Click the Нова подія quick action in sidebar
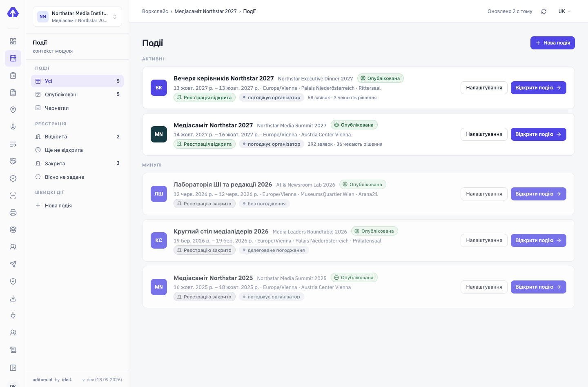The image size is (588, 387). point(77,205)
